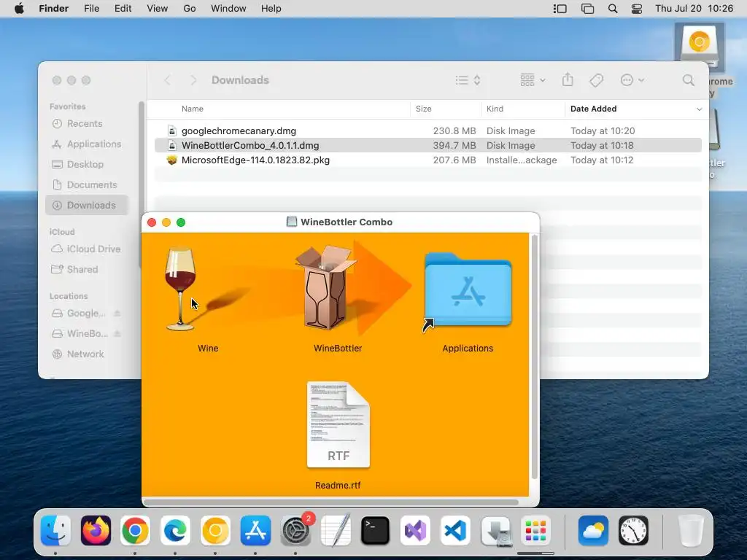Screen dimensions: 747x560
Task: Open the Window menu
Action: pos(228,9)
